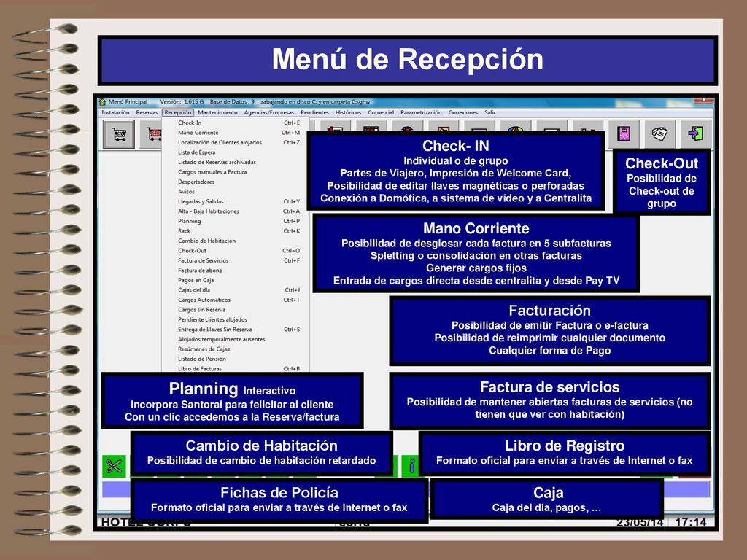
Task: Select Listado de Reservas archivadas
Action: (236, 163)
